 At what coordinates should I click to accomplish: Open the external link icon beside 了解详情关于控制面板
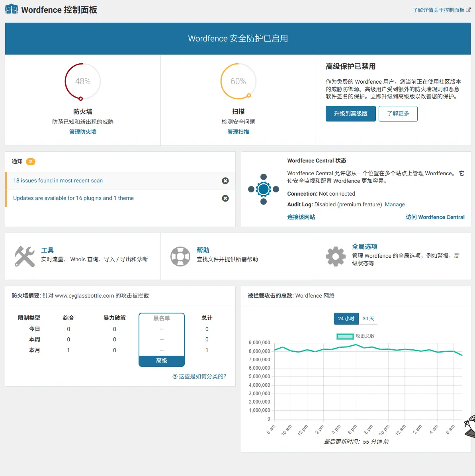click(468, 10)
